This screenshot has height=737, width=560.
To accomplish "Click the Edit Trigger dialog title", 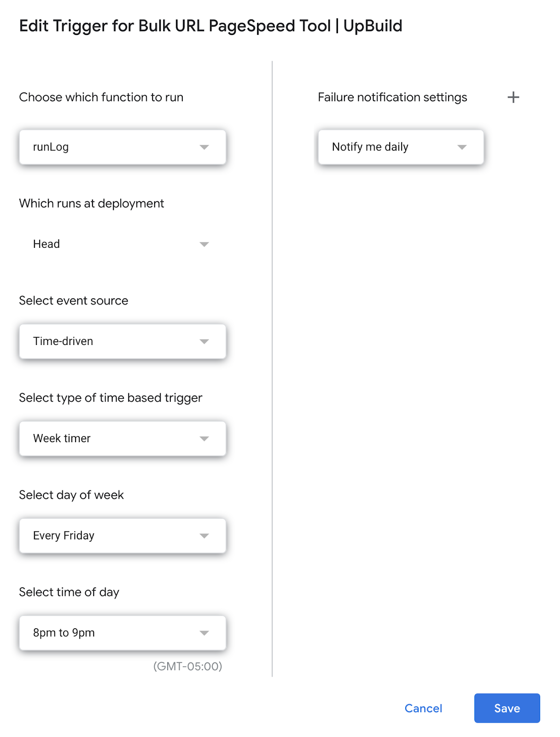I will click(210, 26).
